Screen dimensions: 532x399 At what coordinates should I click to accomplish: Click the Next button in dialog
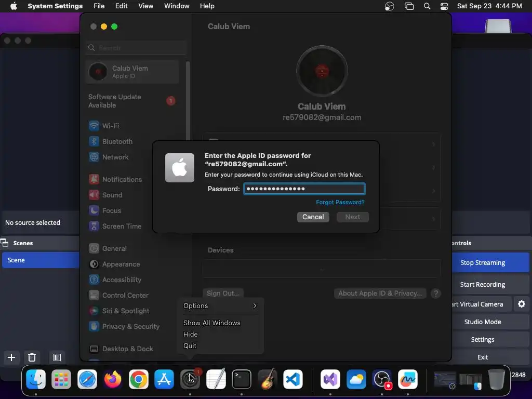point(353,217)
